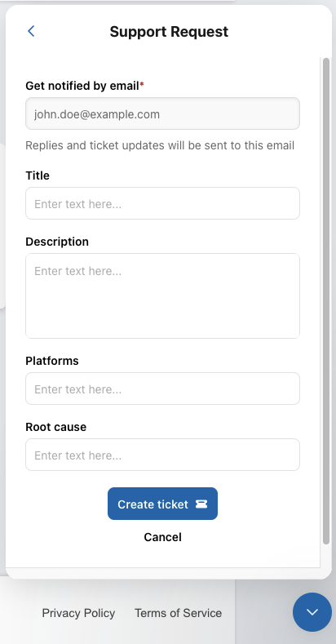Click the "Get notified by email" label
This screenshot has height=644, width=336.
click(82, 86)
